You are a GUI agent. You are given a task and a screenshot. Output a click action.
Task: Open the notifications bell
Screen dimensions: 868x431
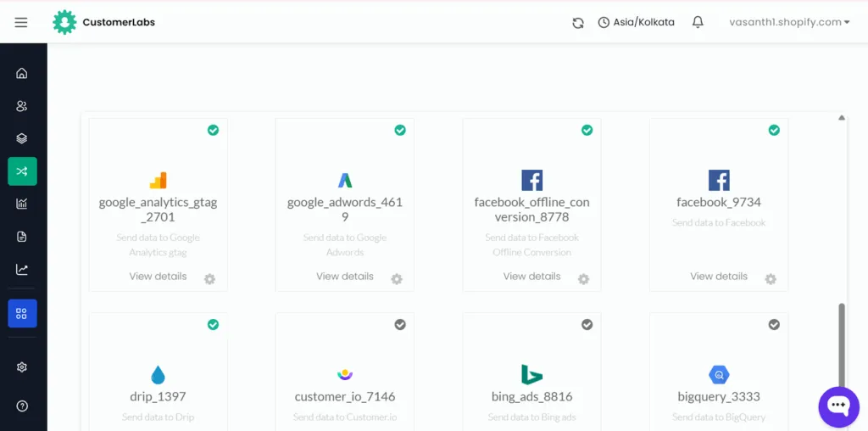tap(698, 22)
